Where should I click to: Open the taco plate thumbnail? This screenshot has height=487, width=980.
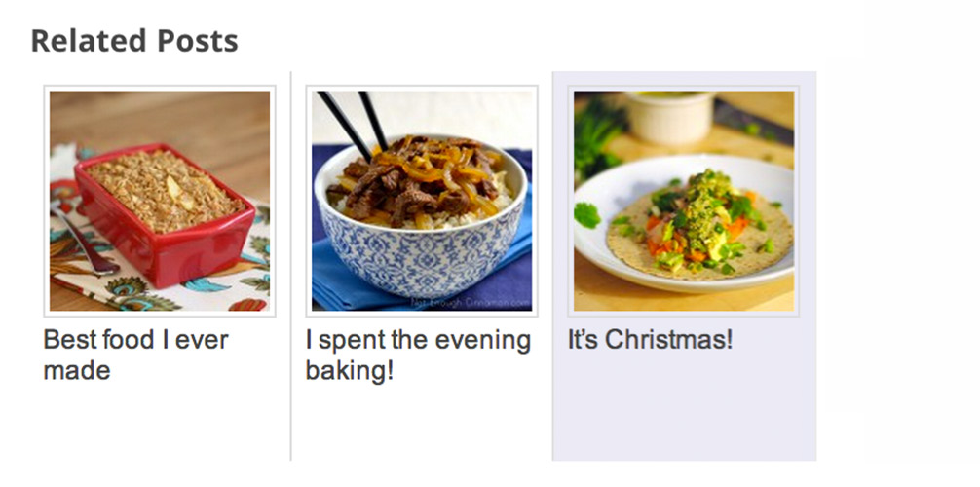(x=684, y=201)
